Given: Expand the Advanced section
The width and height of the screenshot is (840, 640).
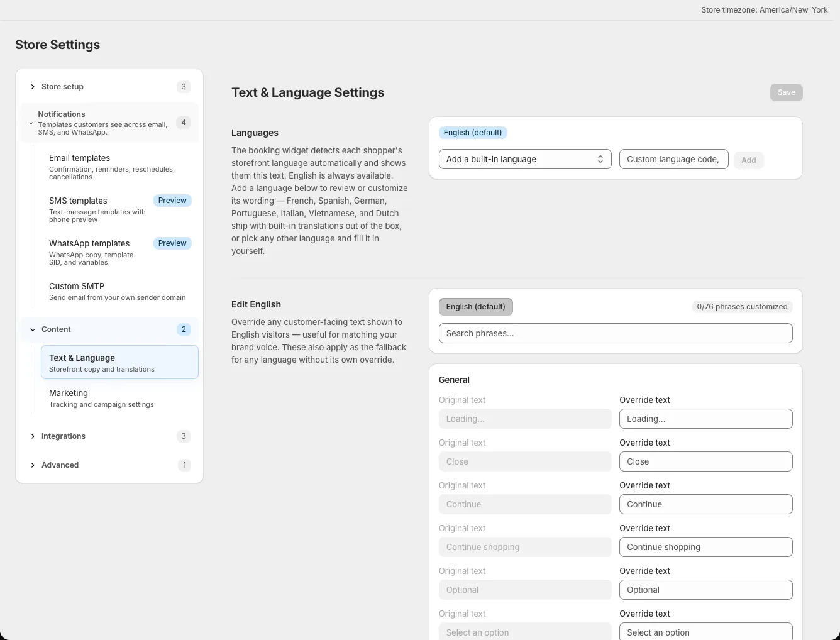Looking at the screenshot, I should pyautogui.click(x=109, y=465).
